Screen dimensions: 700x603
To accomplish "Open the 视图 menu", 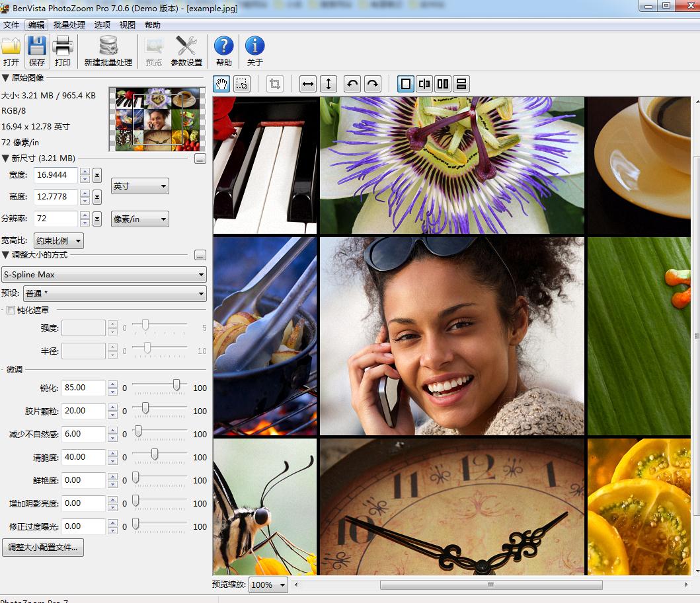I will pos(127,25).
